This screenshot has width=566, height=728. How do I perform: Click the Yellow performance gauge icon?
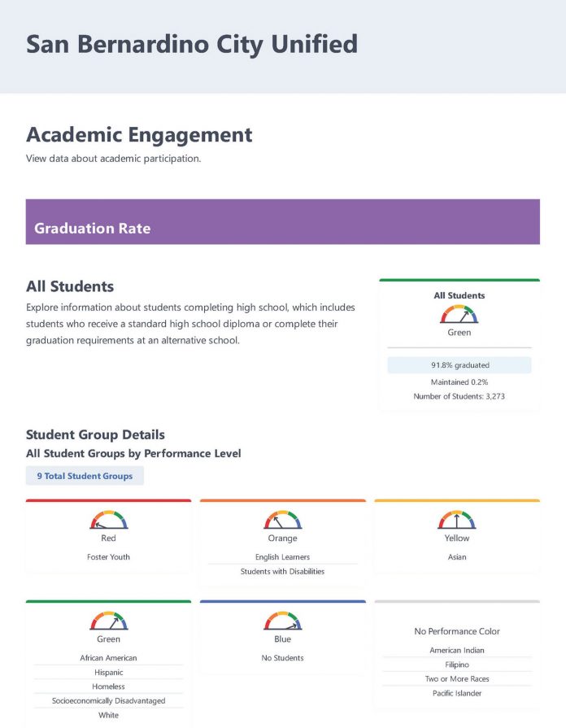tap(457, 520)
